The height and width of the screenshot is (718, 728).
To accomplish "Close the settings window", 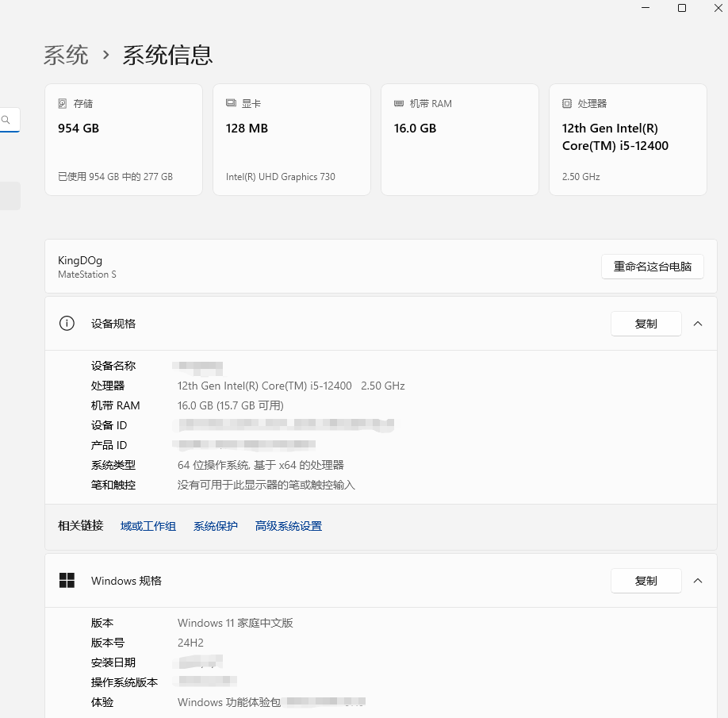I will click(718, 8).
